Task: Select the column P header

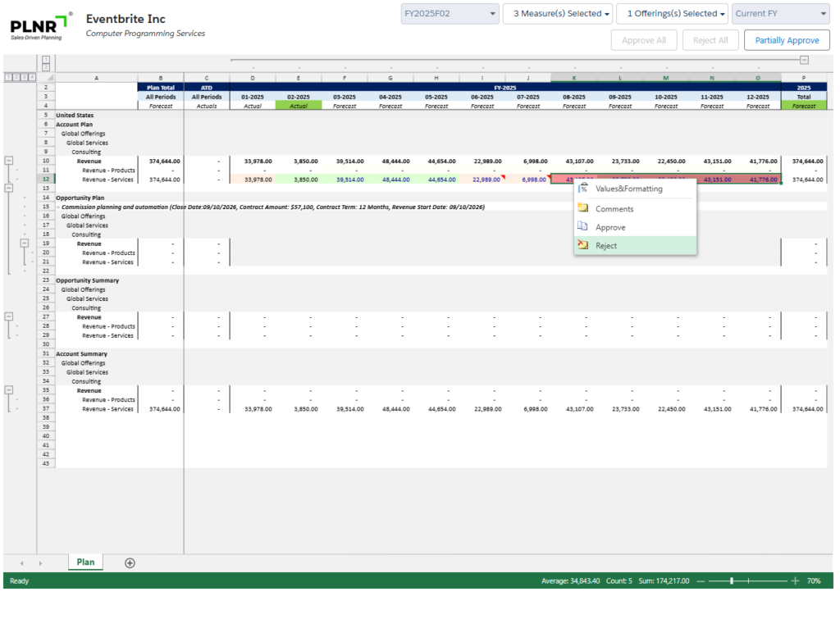Action: click(804, 78)
